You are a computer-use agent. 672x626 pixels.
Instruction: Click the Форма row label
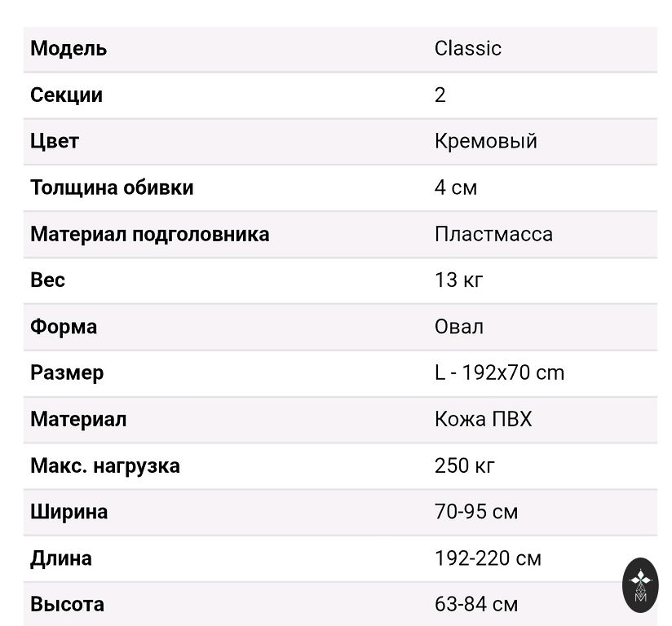64,326
